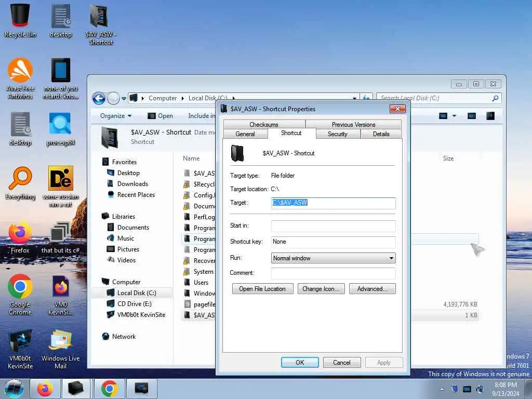Open the Recycle Bin desktop icon

coord(20,20)
